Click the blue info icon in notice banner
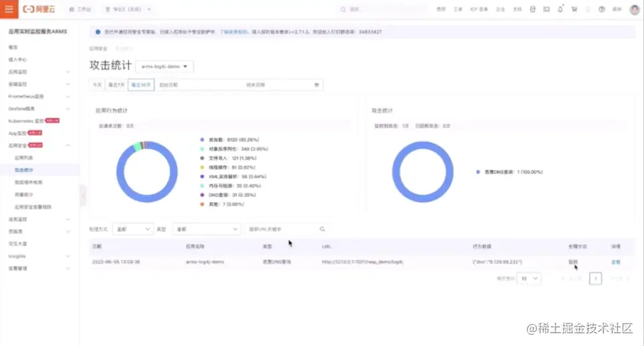This screenshot has width=644, height=346. (98, 32)
